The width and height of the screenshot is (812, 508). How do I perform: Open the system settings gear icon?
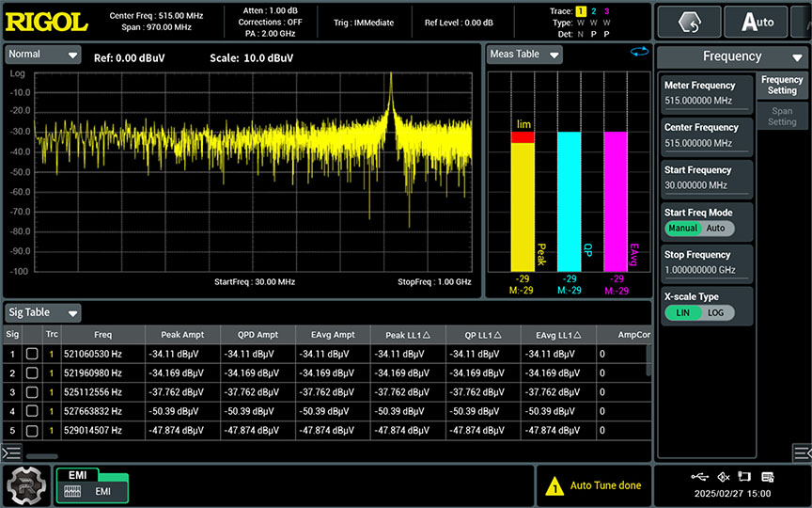point(25,485)
